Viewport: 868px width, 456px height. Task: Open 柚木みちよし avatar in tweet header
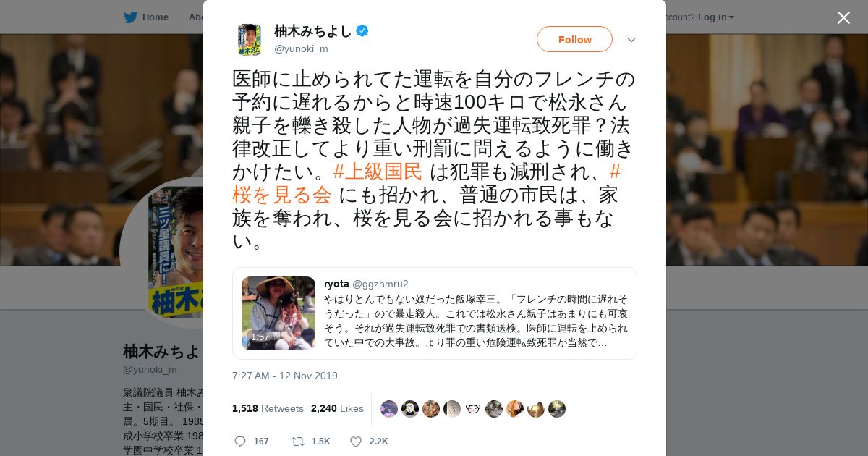250,39
